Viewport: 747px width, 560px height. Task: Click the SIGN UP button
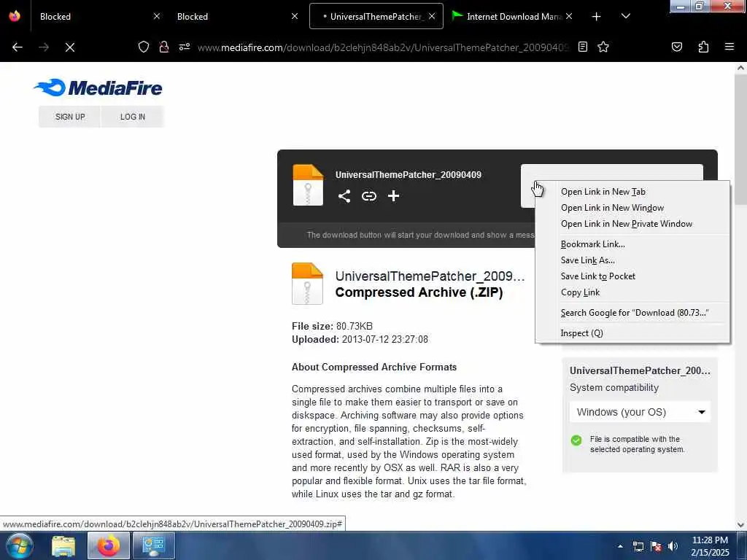point(69,117)
